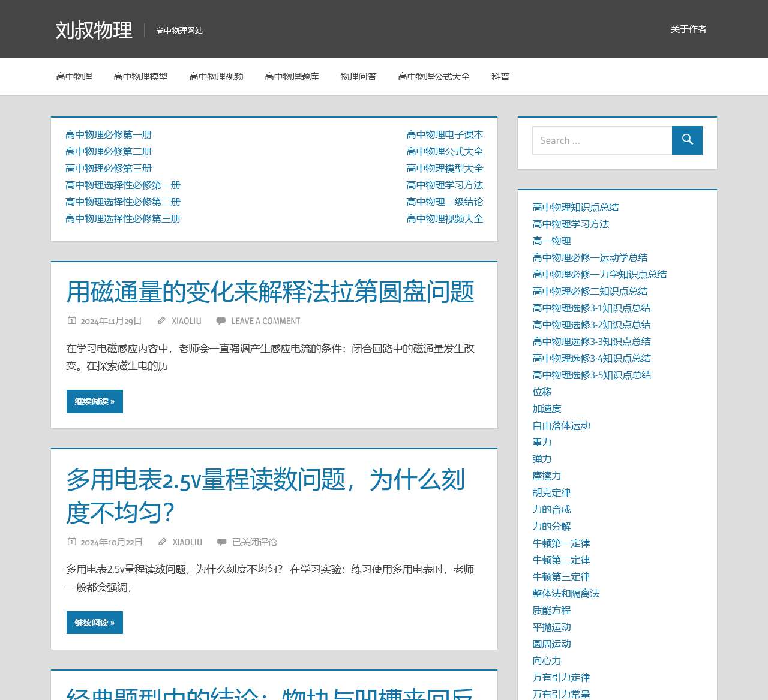Click the comment icon beside 已关闭评论

221,542
